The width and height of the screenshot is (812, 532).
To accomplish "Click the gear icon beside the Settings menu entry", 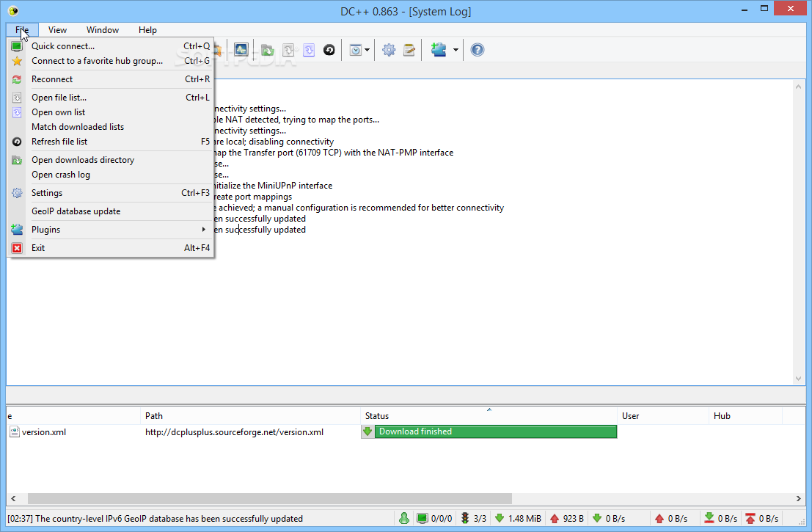I will [x=17, y=193].
